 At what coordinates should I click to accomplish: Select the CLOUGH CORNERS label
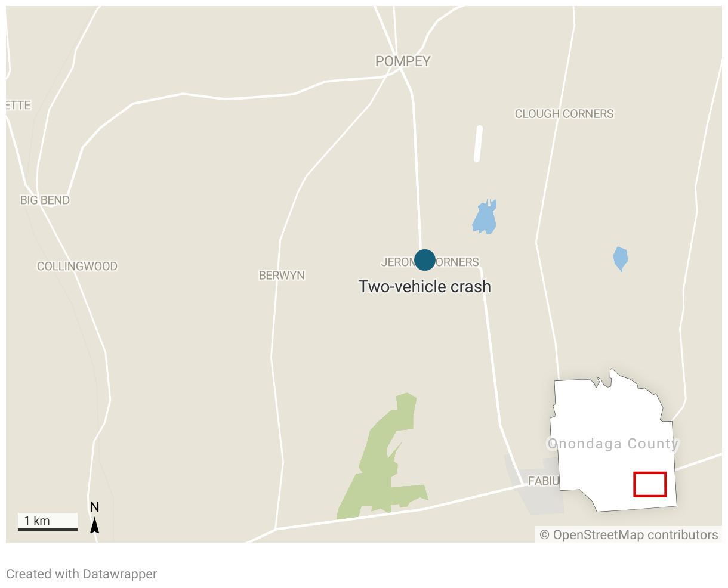(x=564, y=114)
